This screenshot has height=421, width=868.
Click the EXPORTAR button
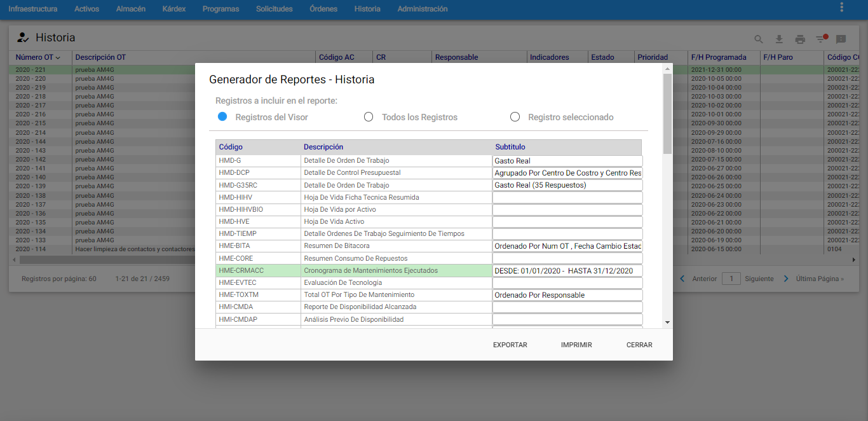tap(510, 345)
